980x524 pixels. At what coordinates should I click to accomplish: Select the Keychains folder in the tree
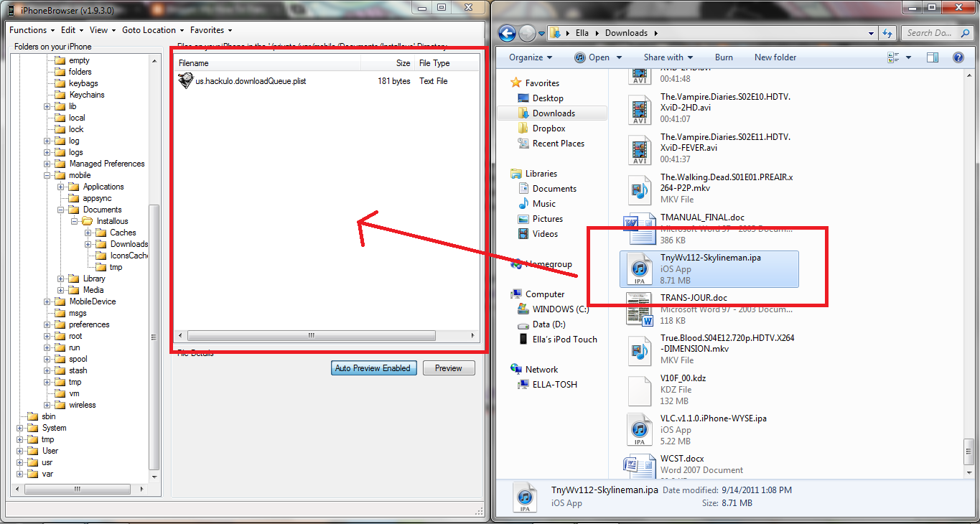click(x=87, y=95)
